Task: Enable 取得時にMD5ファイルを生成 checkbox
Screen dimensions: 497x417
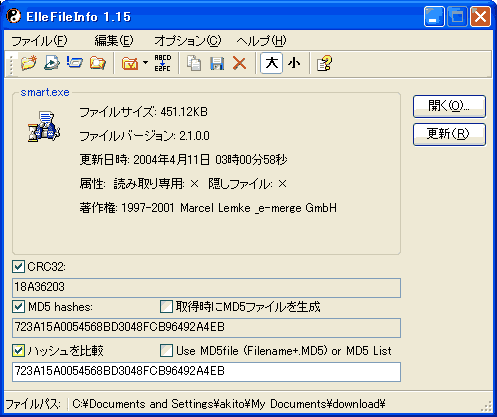Action: [166, 307]
